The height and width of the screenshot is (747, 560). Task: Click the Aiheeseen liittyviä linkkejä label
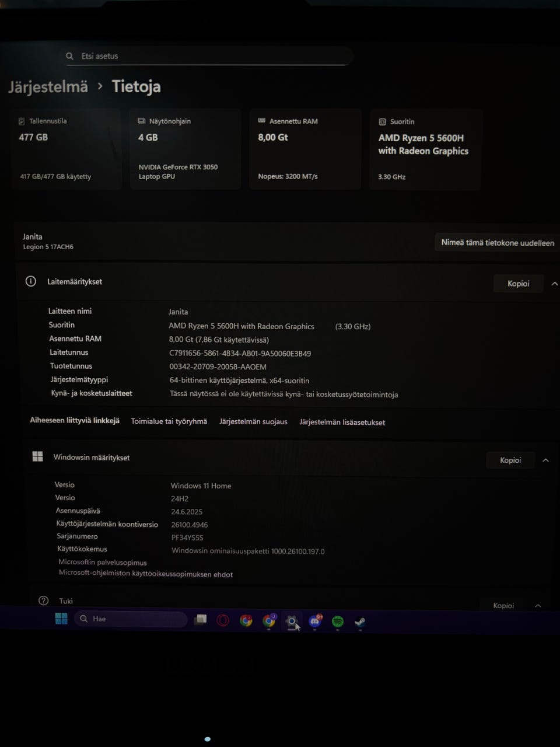(75, 420)
